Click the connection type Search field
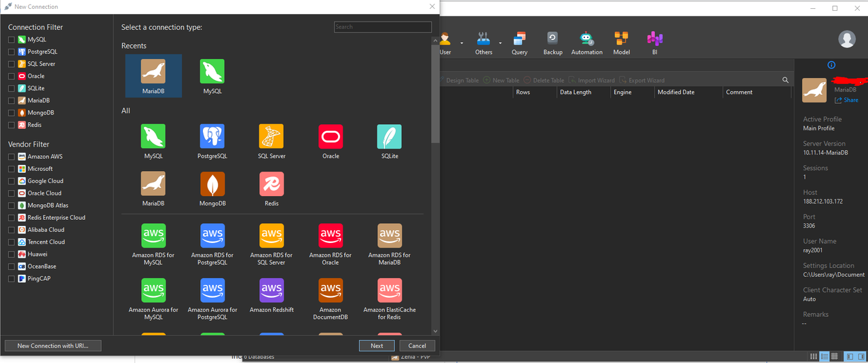 tap(383, 27)
